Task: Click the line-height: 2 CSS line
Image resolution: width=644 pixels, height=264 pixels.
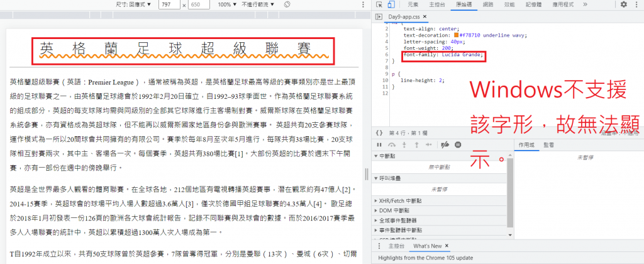Action: pos(423,80)
